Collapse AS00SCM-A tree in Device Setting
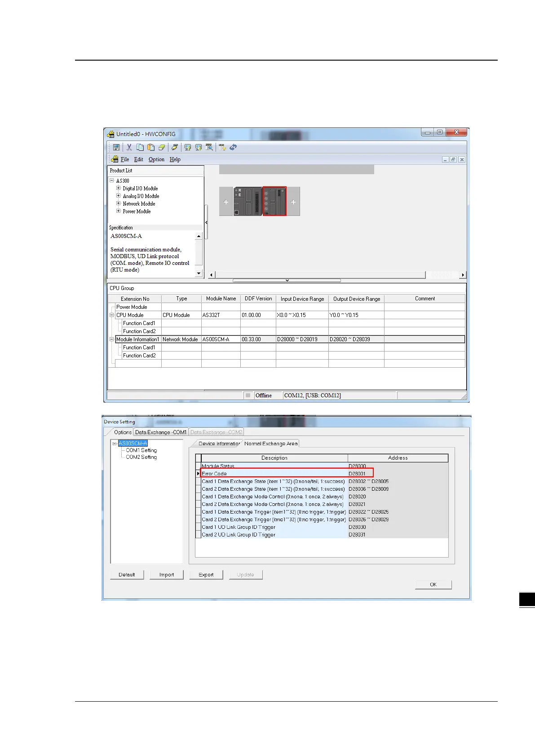Image resolution: width=535 pixels, height=756 pixels. tap(115, 444)
